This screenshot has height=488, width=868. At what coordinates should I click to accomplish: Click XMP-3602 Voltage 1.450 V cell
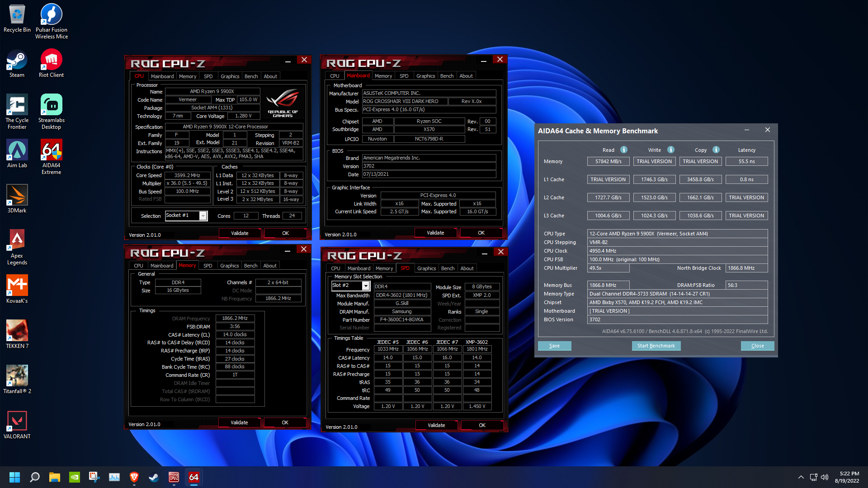(477, 406)
